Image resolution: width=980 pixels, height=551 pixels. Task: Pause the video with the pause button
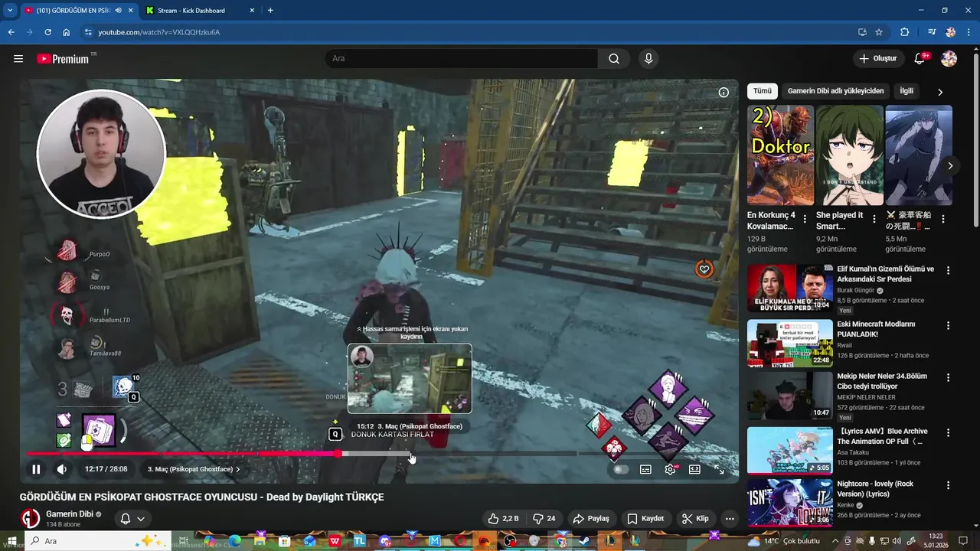[36, 469]
